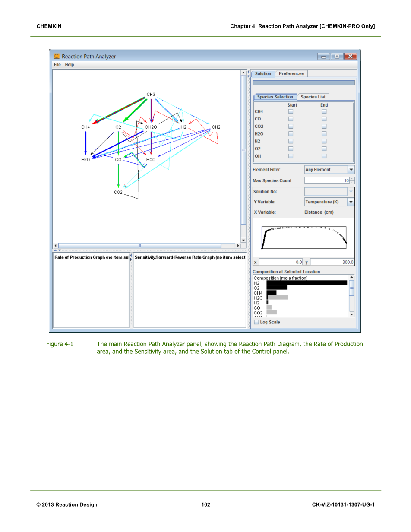The image size is (411, 532).
Task: Select the H2O node in diagram
Action: click(85, 160)
